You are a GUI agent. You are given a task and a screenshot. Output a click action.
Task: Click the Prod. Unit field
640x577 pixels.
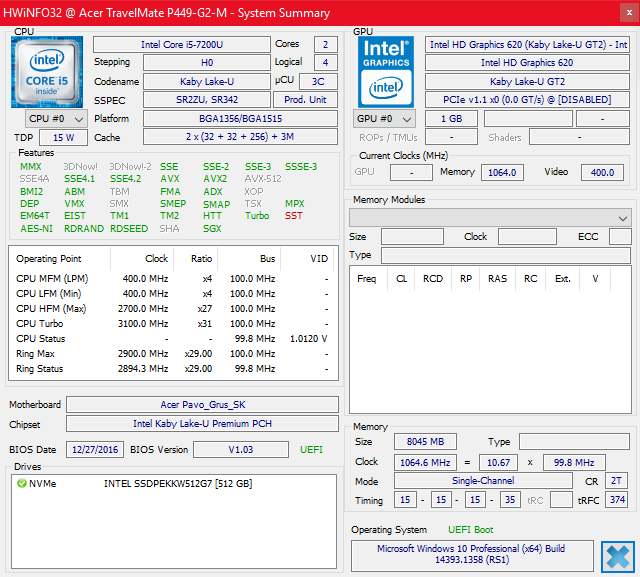pyautogui.click(x=306, y=100)
